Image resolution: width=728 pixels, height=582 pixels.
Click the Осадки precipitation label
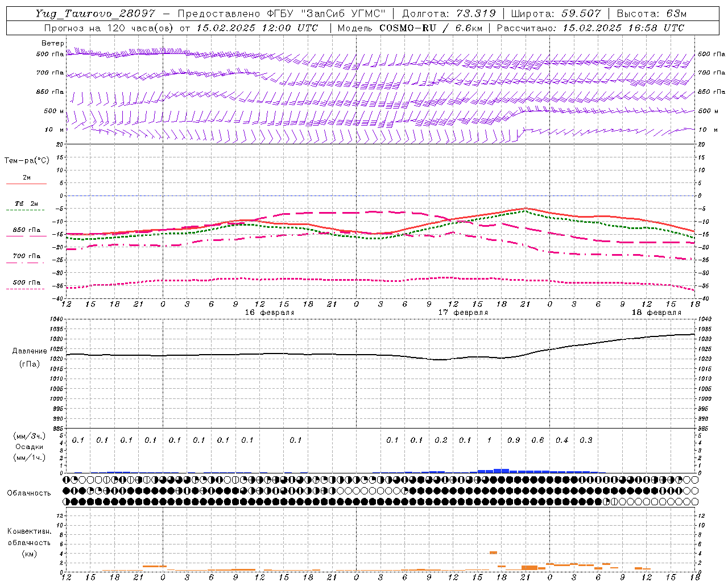30,447
